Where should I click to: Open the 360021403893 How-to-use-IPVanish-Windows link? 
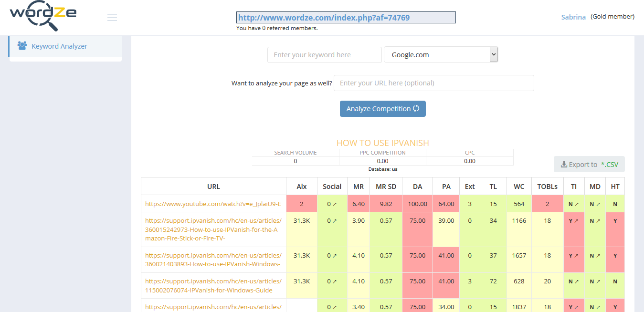[x=213, y=260]
